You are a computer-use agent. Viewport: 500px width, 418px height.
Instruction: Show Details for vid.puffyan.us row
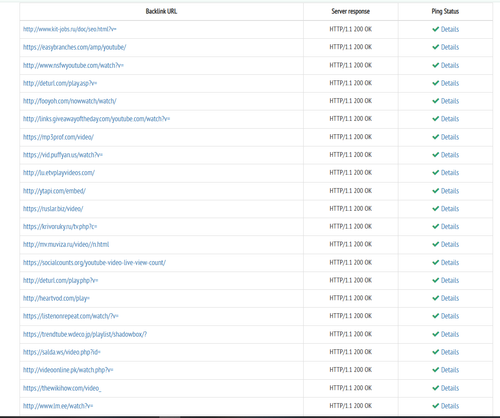[450, 155]
